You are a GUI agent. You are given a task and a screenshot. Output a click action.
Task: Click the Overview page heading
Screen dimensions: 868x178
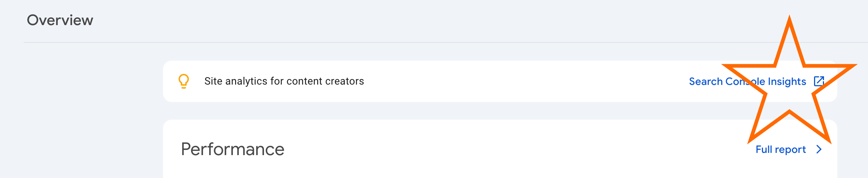point(60,20)
